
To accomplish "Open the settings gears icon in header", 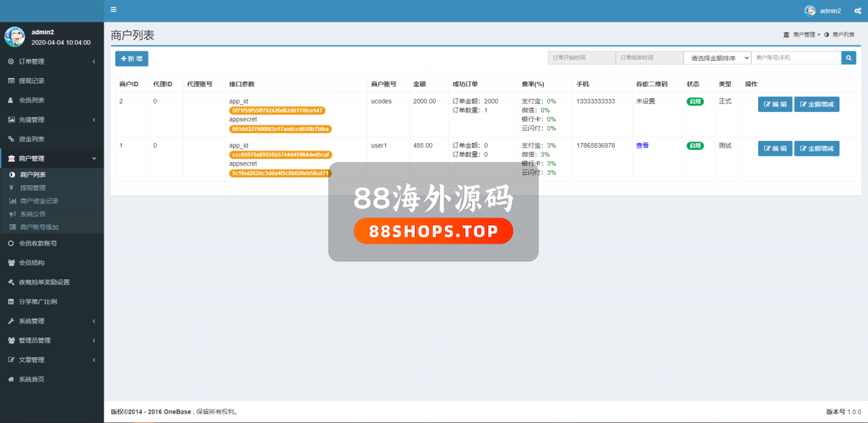I will click(857, 11).
